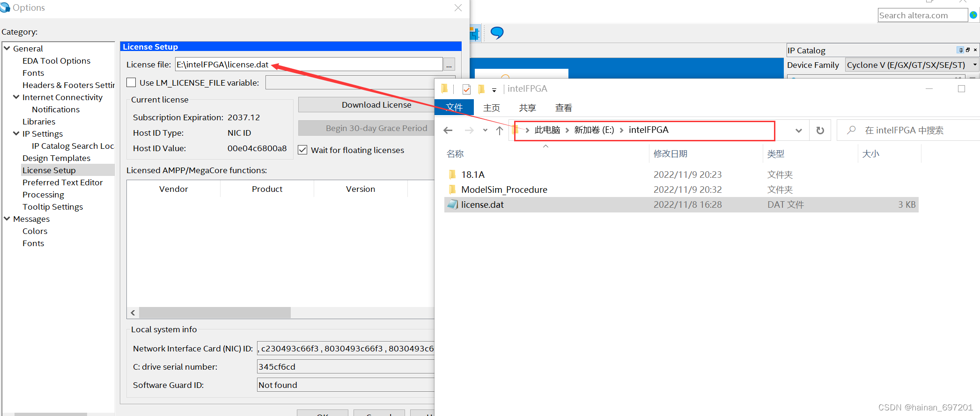
Task: Click 此电脑 in Explorer breadcrumb
Action: (x=547, y=130)
